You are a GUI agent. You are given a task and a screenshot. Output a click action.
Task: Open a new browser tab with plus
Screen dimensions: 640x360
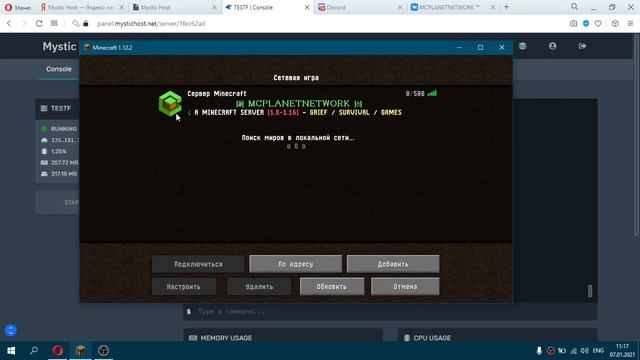tap(507, 7)
